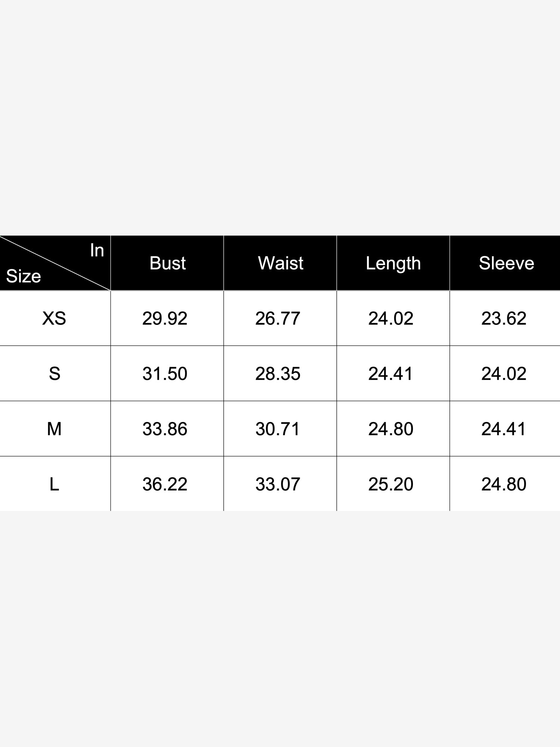The height and width of the screenshot is (747, 560).
Task: Click the S bust value 31.50
Action: coord(165,374)
